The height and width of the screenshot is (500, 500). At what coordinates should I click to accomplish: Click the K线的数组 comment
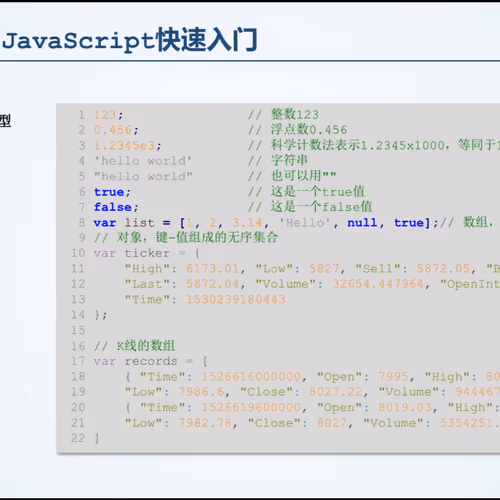(x=134, y=346)
